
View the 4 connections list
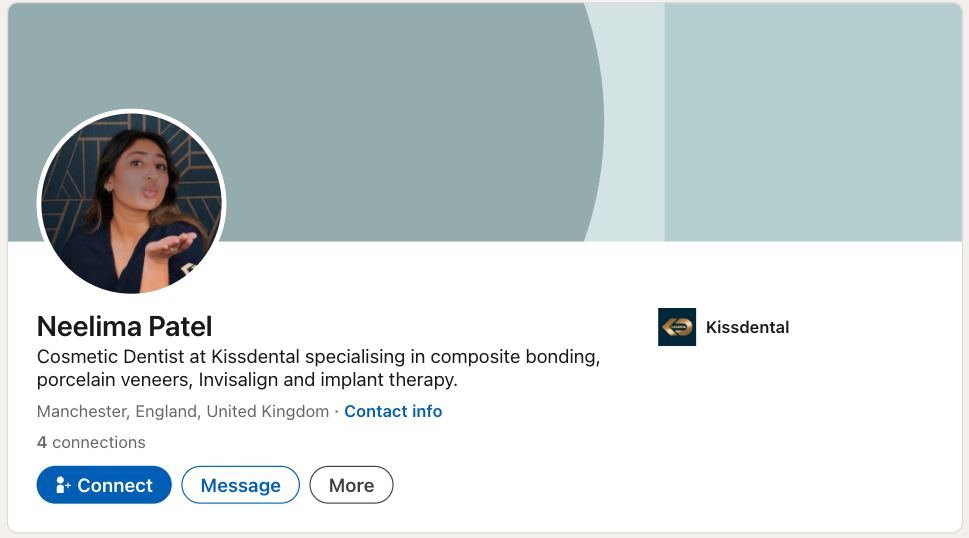pyautogui.click(x=91, y=442)
